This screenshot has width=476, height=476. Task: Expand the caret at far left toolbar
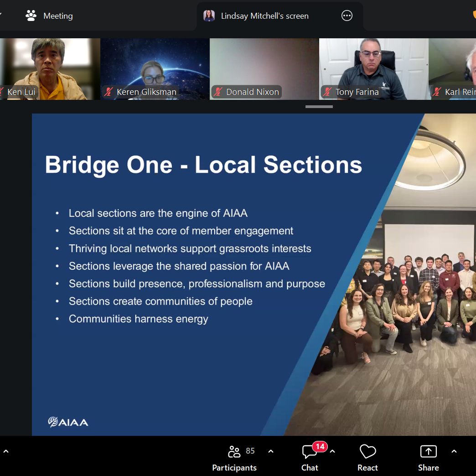click(6, 451)
